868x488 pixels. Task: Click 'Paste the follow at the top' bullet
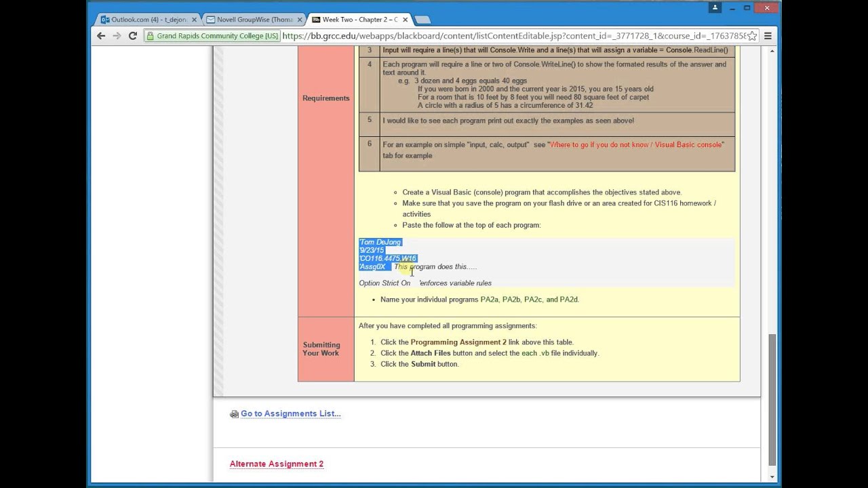471,225
